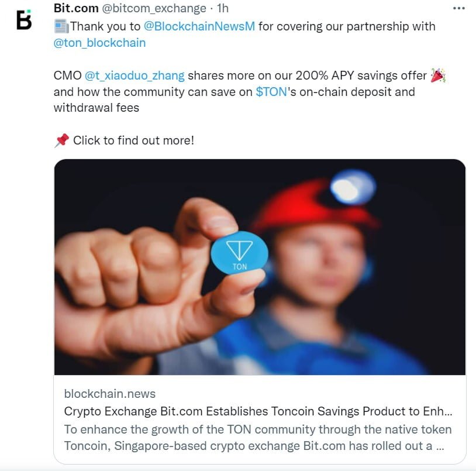Screen dimensions: 476x471
Task: Click the party popper emoji after 'savings offer'
Action: [x=438, y=75]
